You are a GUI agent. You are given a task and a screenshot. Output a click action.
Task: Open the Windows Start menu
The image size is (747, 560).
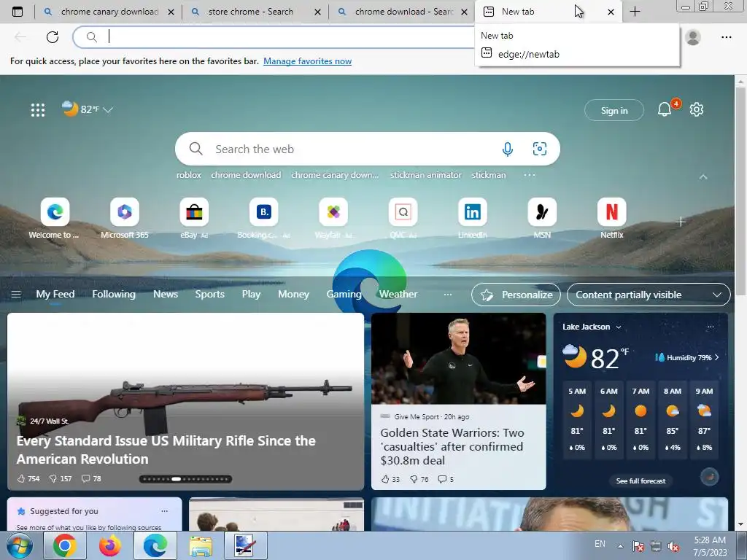pyautogui.click(x=20, y=545)
